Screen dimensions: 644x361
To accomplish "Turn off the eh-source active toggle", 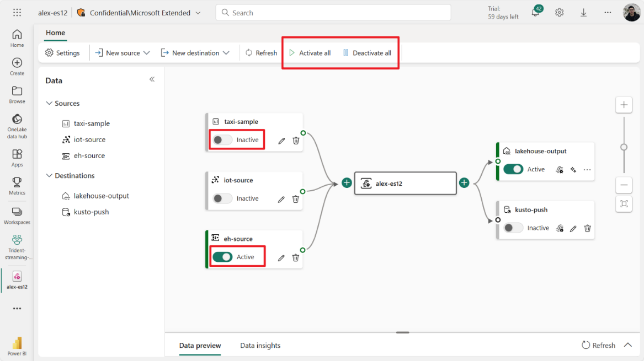I will point(222,257).
